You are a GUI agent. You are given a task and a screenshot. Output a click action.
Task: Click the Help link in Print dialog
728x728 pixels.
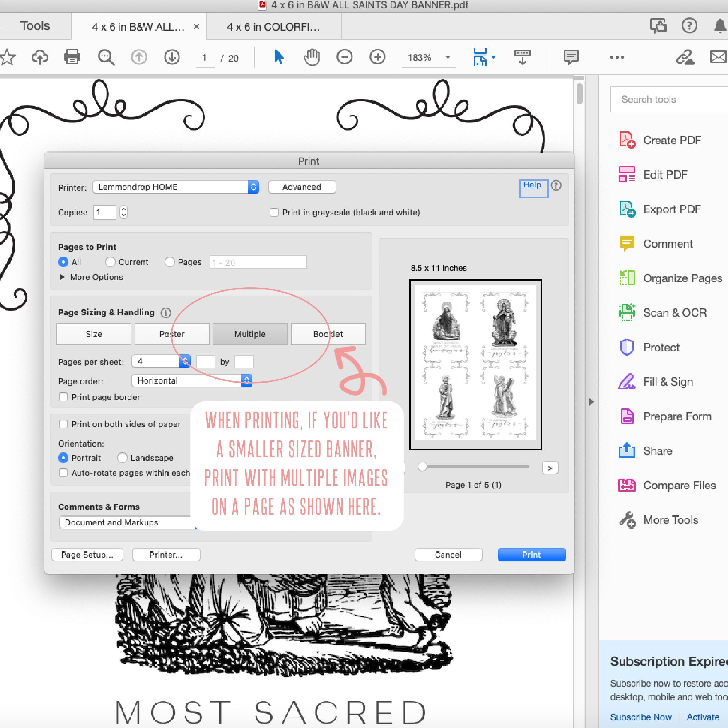[532, 185]
